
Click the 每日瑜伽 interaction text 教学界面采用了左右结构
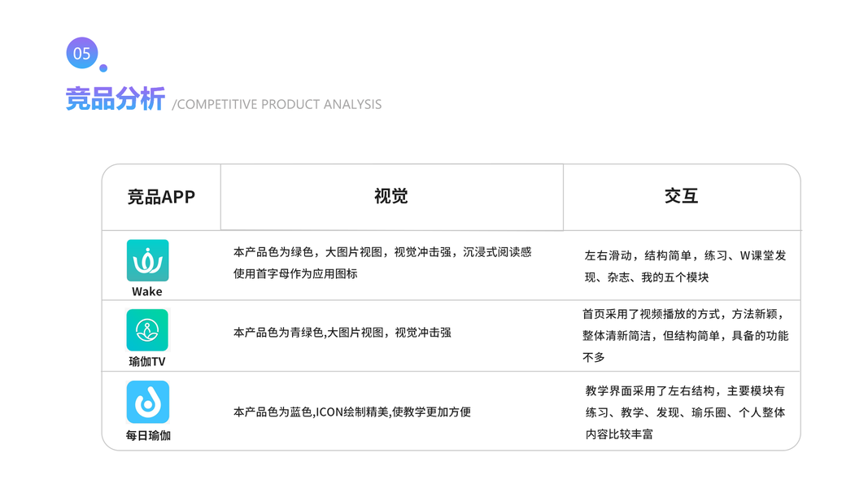pos(685,391)
